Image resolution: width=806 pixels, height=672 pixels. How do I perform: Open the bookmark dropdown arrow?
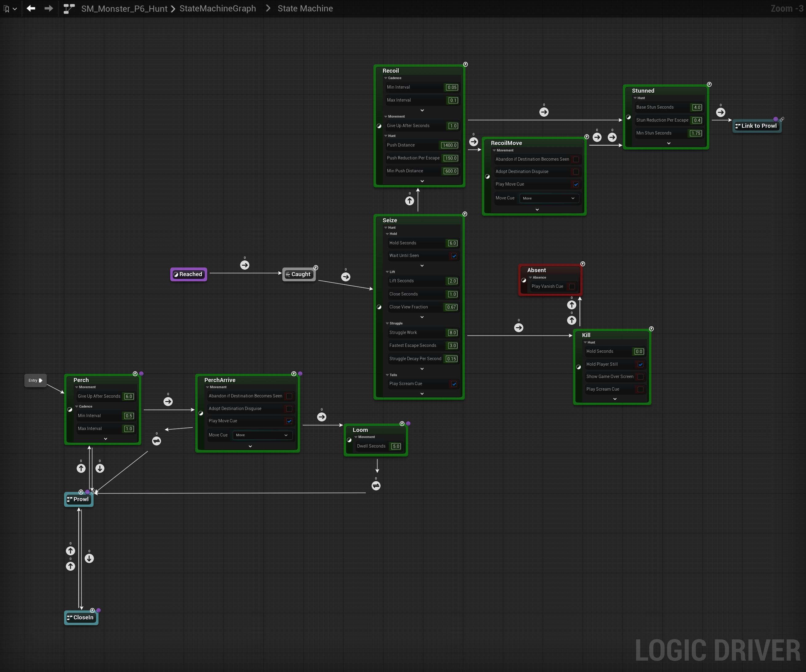tap(15, 9)
